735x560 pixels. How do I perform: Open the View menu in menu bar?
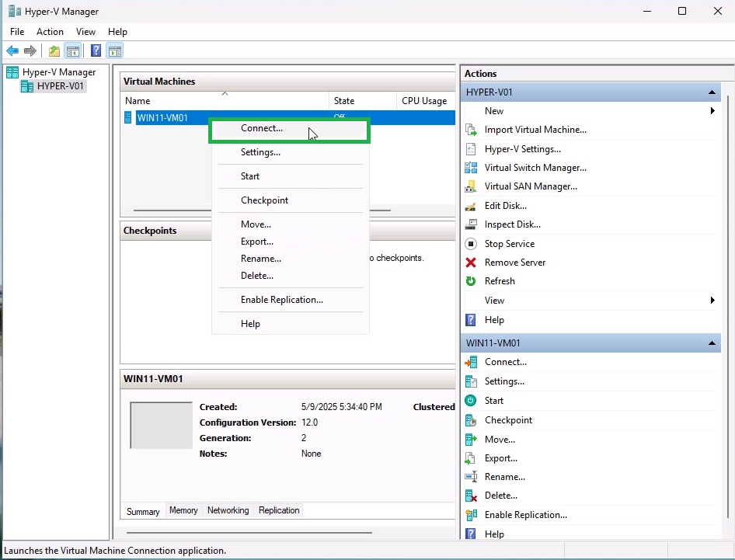[85, 32]
